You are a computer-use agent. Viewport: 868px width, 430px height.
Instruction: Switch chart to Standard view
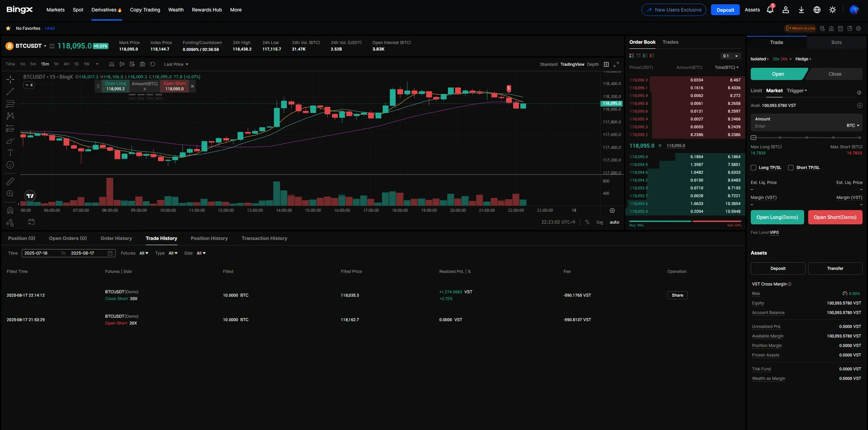549,65
